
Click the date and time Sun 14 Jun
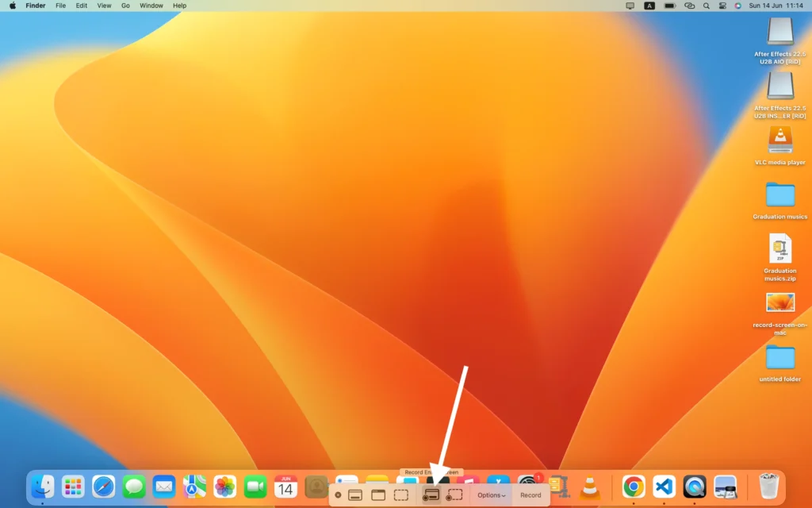coord(776,6)
